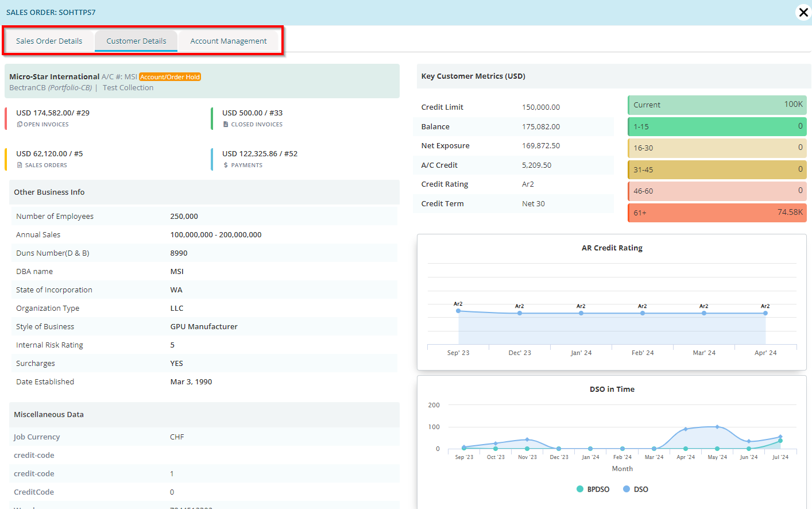Click the Micro-Star International customer name
Image resolution: width=812 pixels, height=509 pixels.
[x=55, y=76]
